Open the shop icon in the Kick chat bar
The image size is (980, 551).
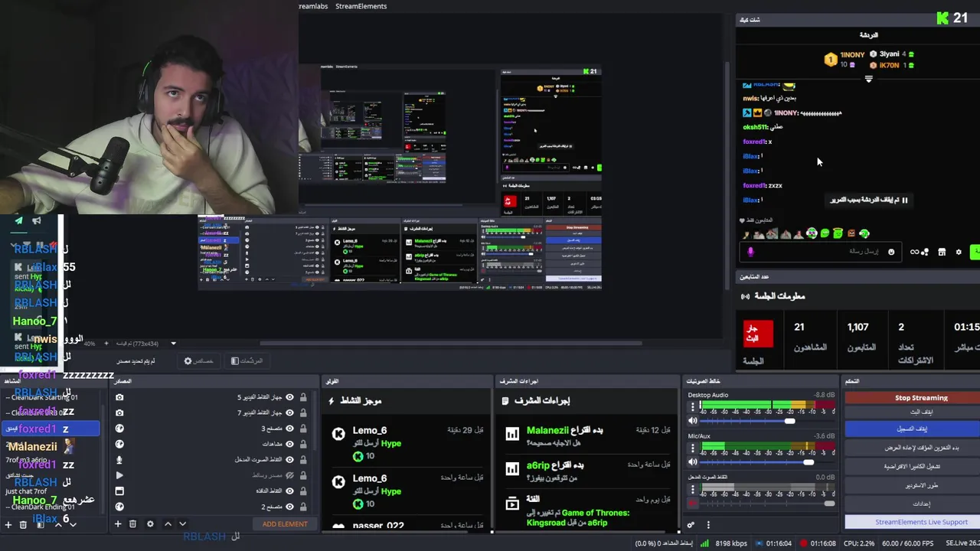coord(942,252)
